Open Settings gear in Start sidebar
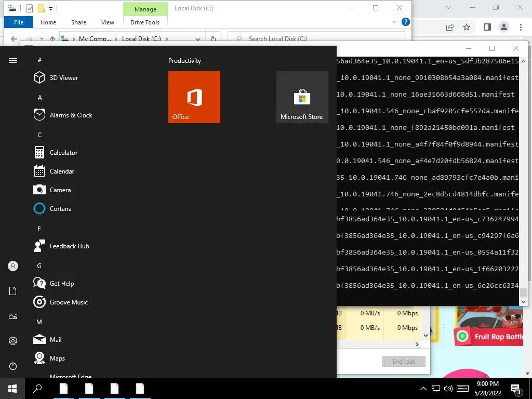 tap(13, 341)
